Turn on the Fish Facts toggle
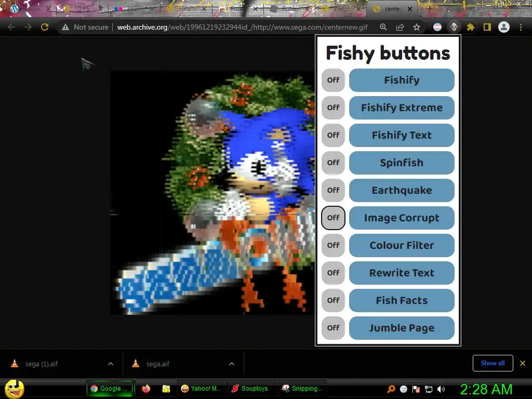 (x=333, y=300)
